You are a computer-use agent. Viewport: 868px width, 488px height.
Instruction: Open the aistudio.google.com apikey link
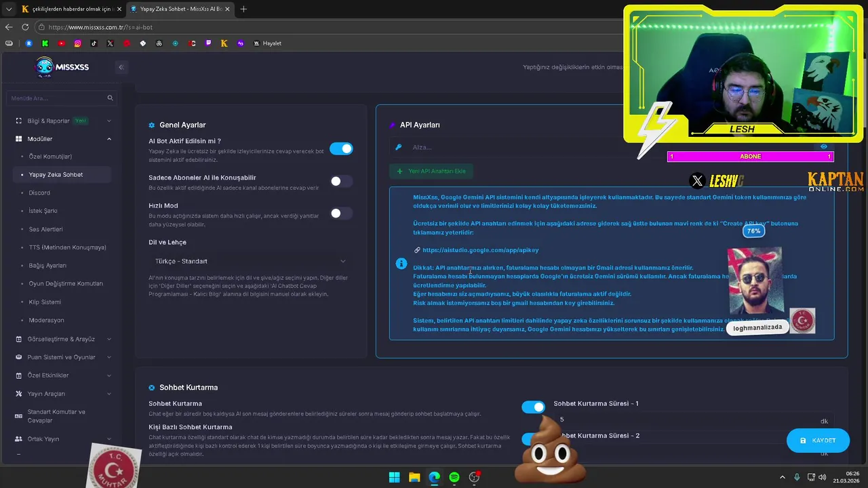[480, 250]
